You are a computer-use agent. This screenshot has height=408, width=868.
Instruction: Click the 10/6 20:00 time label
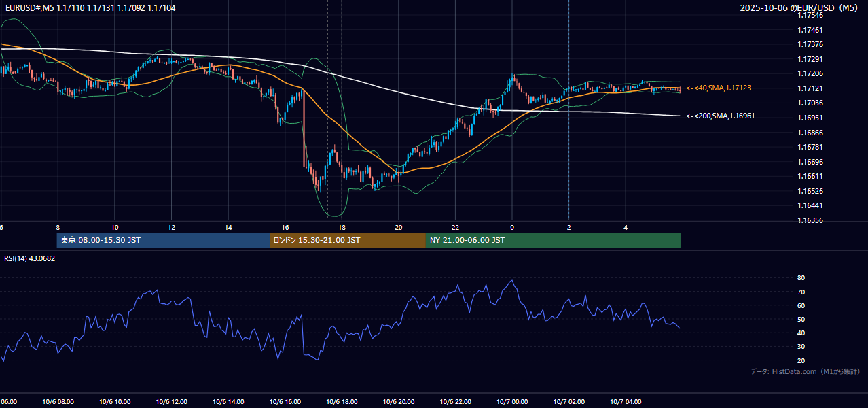tap(399, 402)
